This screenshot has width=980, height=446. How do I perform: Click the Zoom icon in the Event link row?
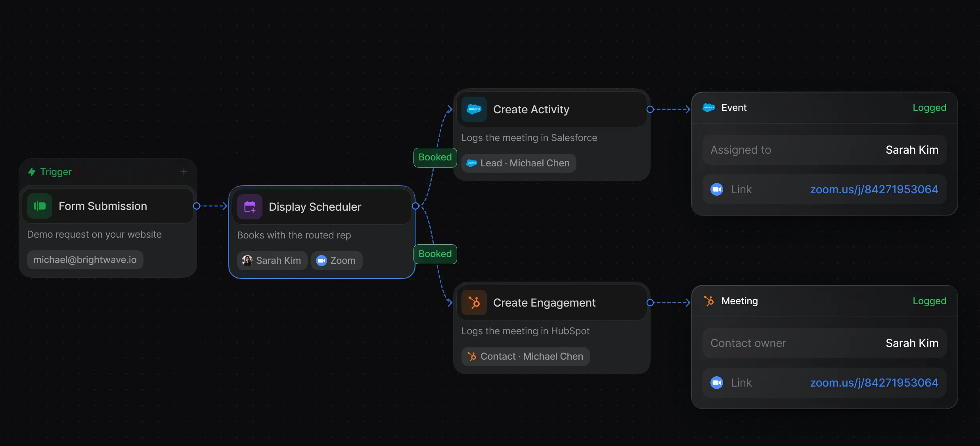717,189
